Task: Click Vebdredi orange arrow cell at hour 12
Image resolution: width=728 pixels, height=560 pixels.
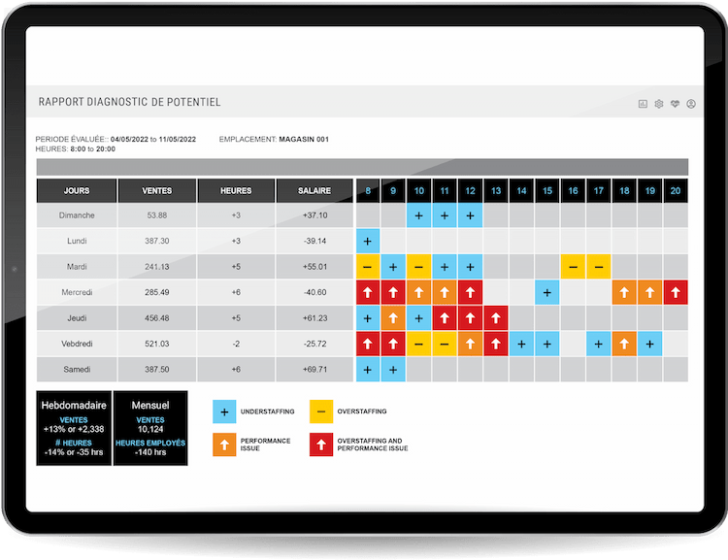Action: click(470, 345)
